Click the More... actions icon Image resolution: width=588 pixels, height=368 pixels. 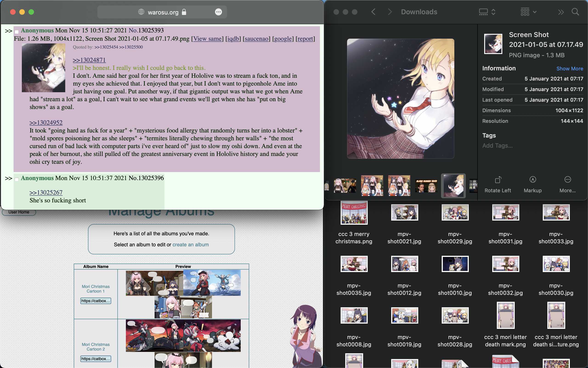tap(568, 180)
